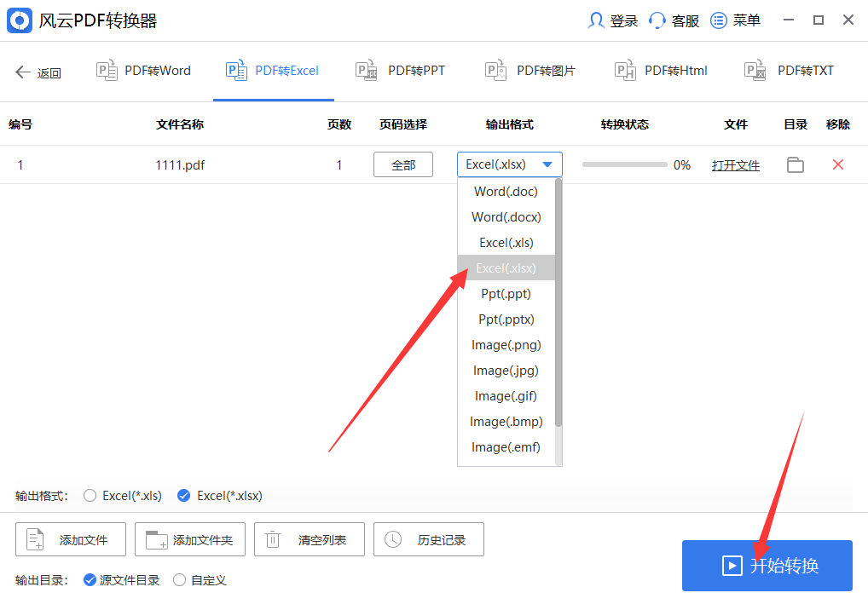
Task: Remove 1111.pdf with the red X
Action: pos(838,164)
